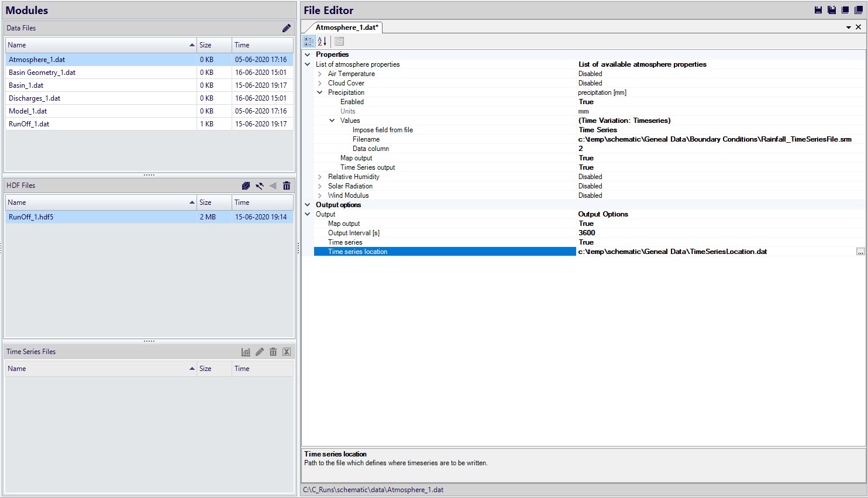Select RunOff_1.hdf5 in HDF Files
The width and height of the screenshot is (868, 498).
tap(149, 217)
